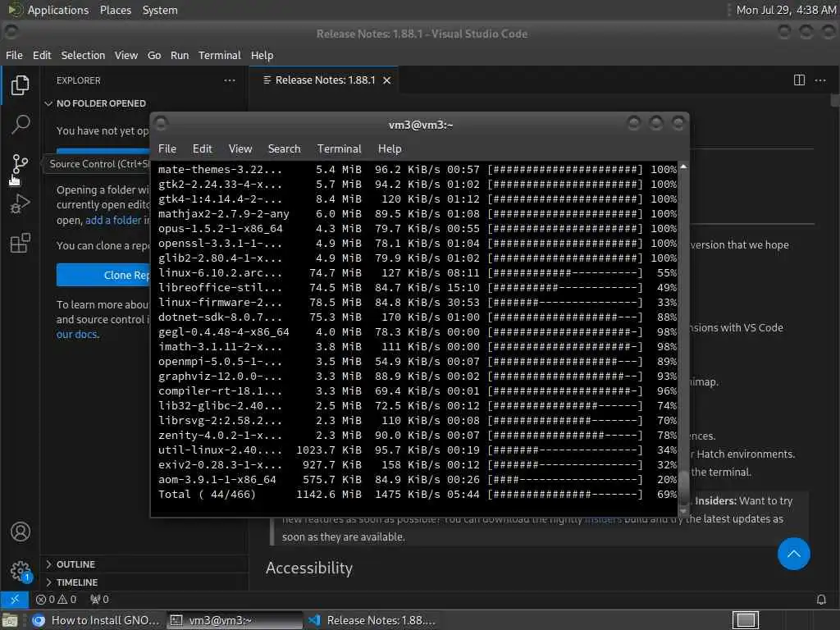Click the remote window status bar icon
The height and width of the screenshot is (630, 840).
(x=15, y=599)
